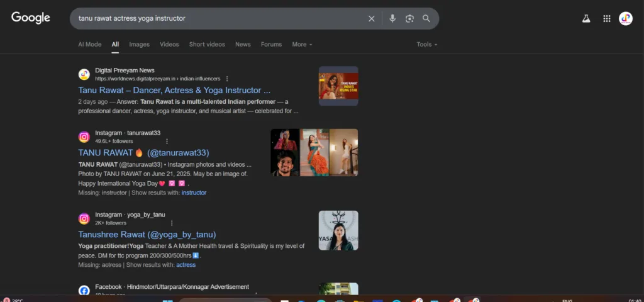Show results with actress link
The image size is (644, 302).
pos(186,265)
